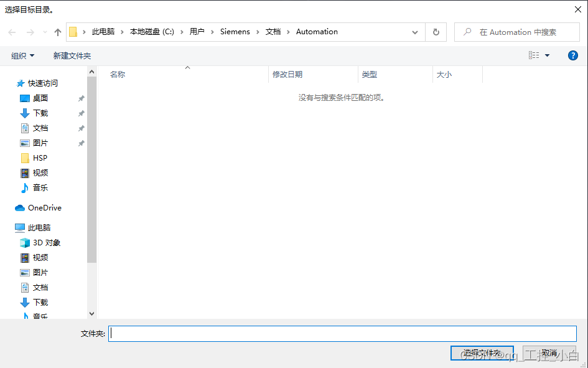Click the navigation pane scrollbar thumb

coord(92,169)
